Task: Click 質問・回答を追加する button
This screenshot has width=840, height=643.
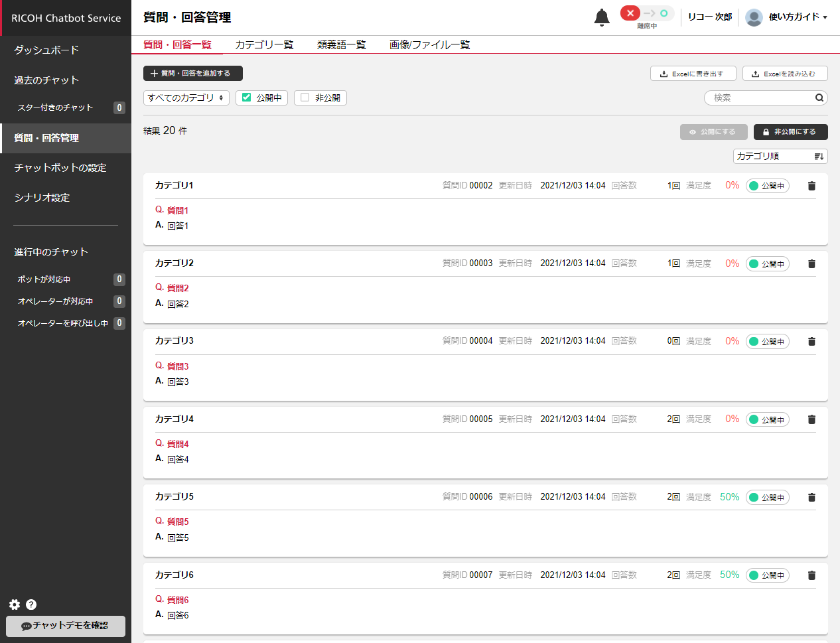Action: (x=192, y=73)
